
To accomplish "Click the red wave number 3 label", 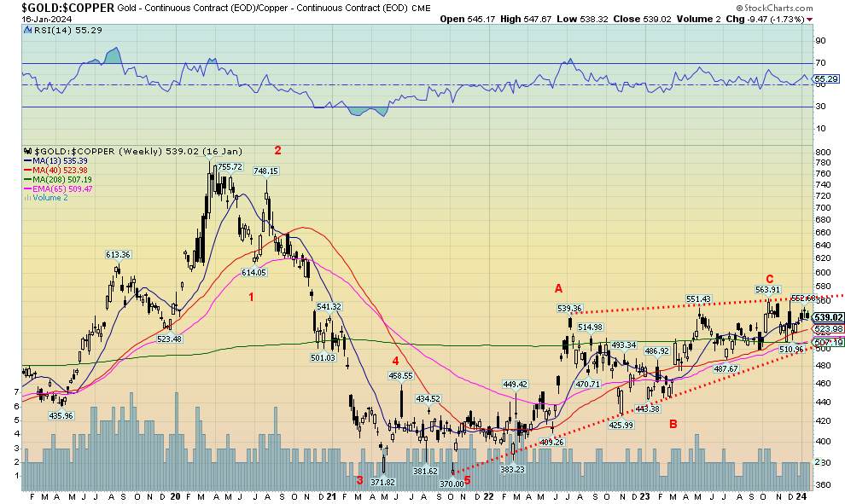I will pyautogui.click(x=359, y=481).
